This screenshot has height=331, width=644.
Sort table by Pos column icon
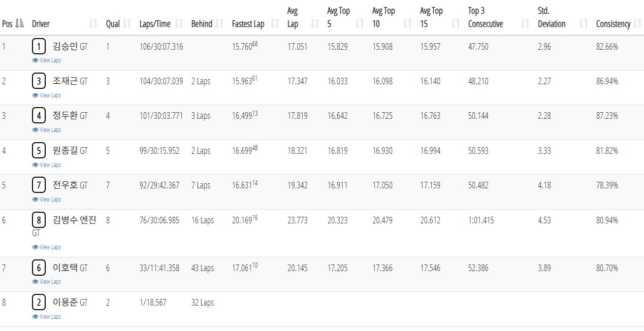[x=20, y=23]
